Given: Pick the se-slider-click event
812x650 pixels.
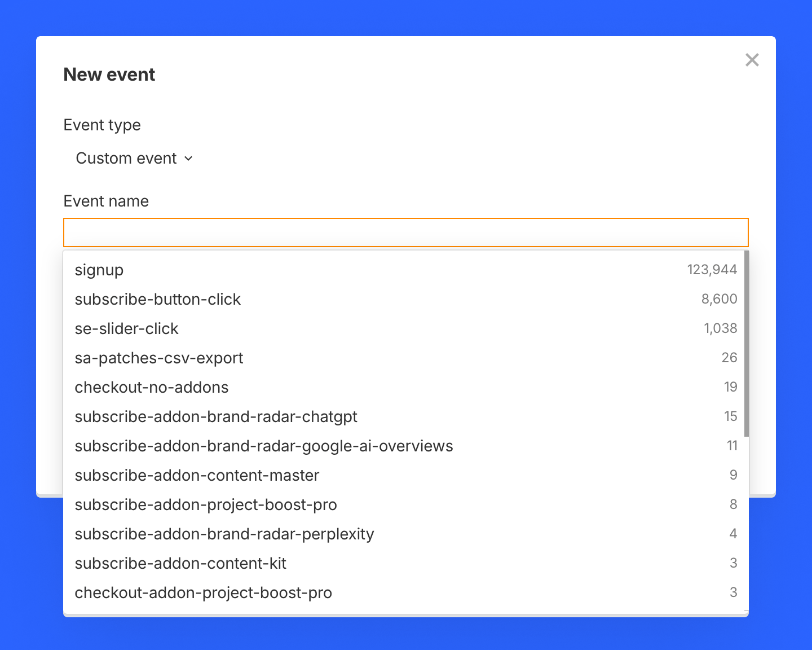Looking at the screenshot, I should coord(127,329).
